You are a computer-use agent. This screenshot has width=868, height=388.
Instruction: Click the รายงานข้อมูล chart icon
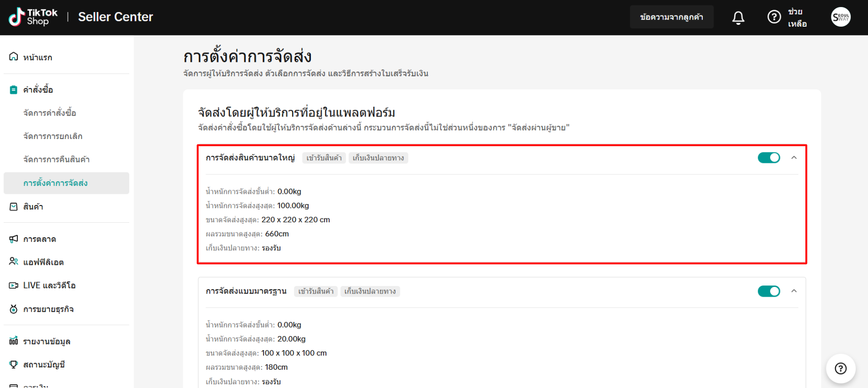point(14,341)
